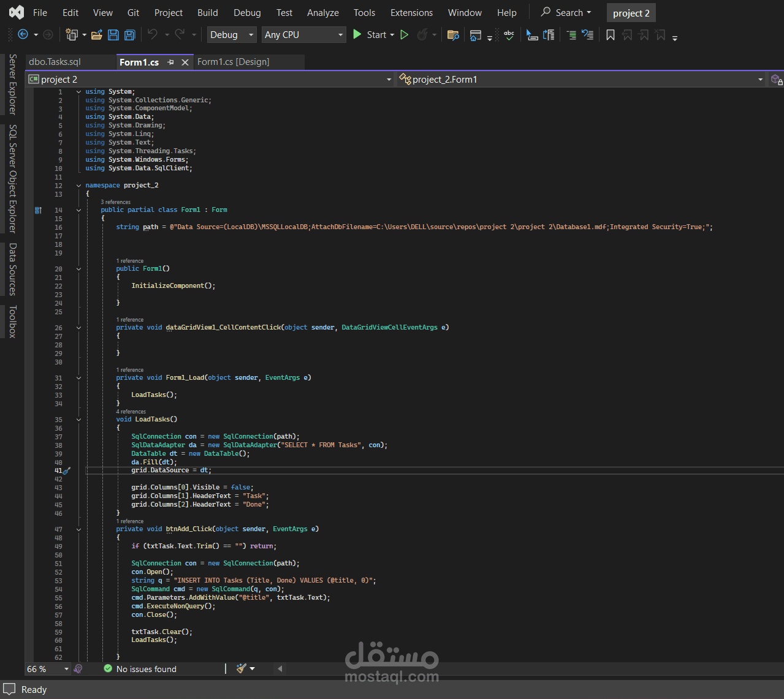Click the Visual Studio logo icon

coord(17,12)
